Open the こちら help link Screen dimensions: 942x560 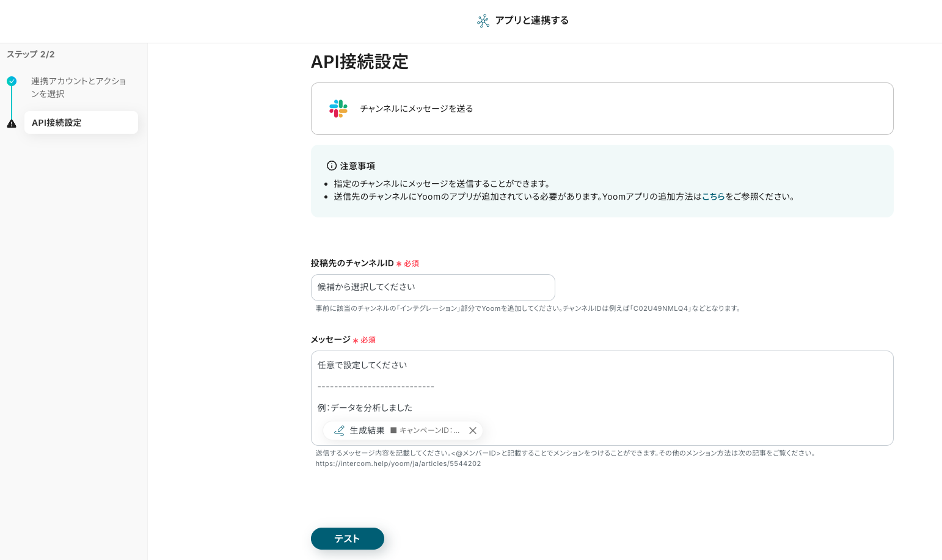(x=714, y=197)
